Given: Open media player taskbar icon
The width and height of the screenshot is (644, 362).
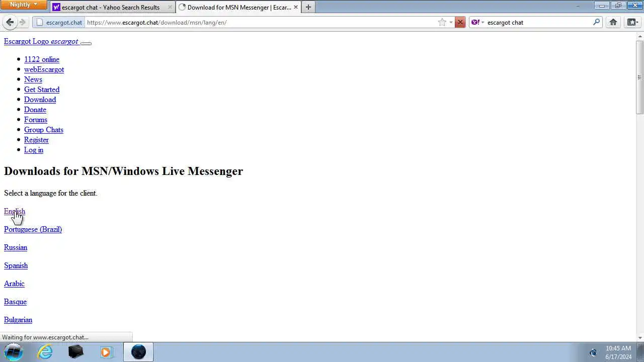Looking at the screenshot, I should (x=106, y=352).
